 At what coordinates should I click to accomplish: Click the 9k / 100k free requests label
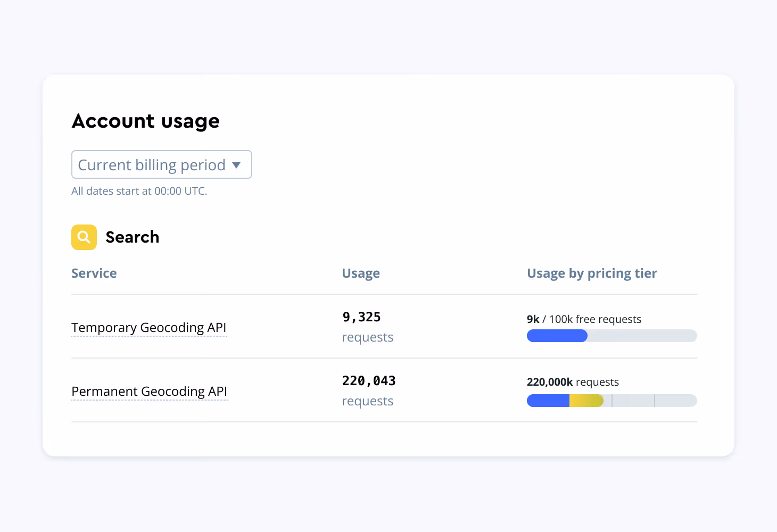(x=584, y=319)
